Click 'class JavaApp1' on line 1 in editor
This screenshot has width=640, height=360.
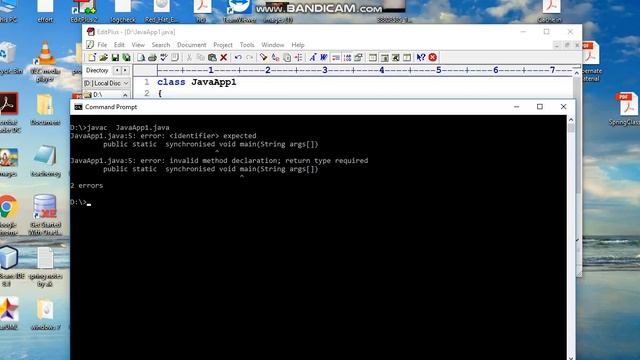196,82
